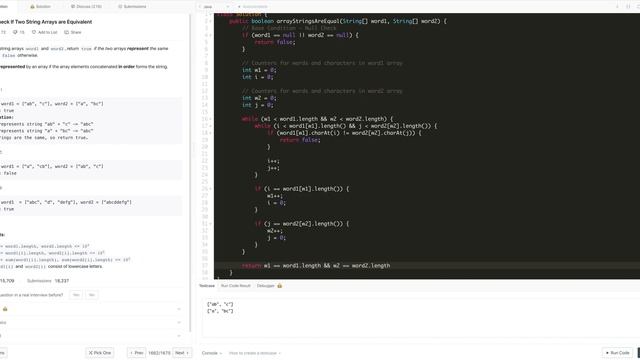Click inside the testcase input field

pos(420,318)
